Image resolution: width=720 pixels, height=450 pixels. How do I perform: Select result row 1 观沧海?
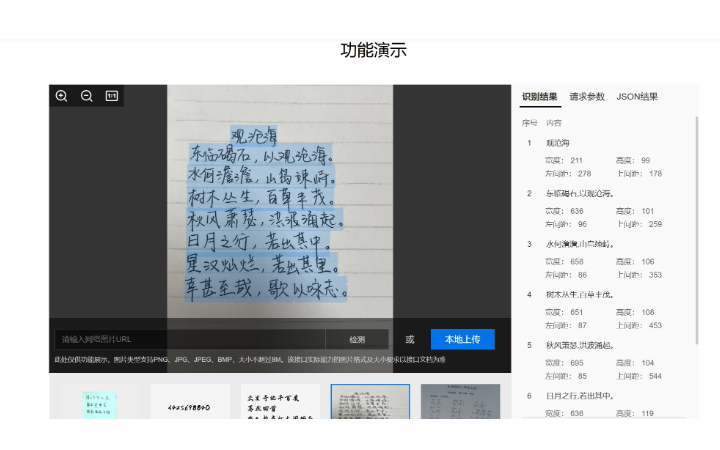click(x=557, y=143)
